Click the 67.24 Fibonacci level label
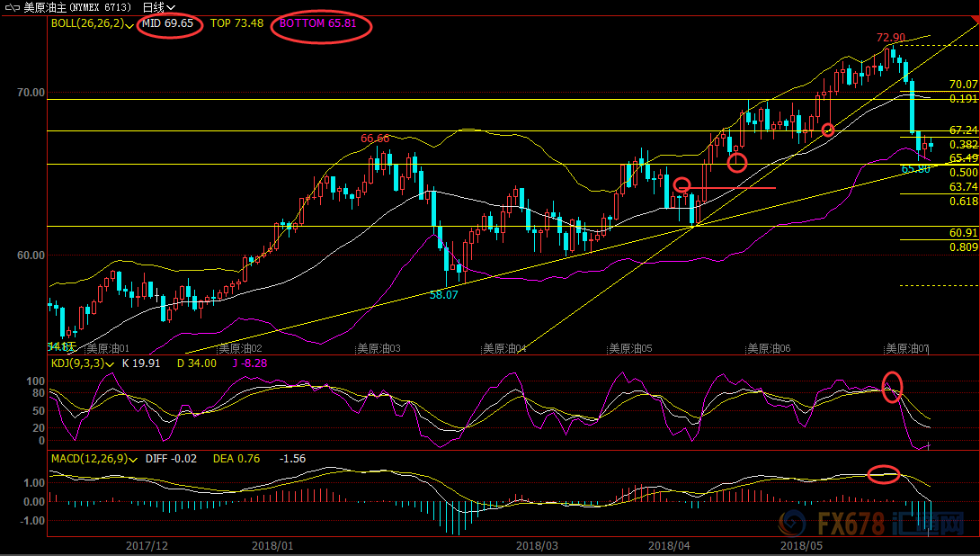Viewport: 980px width, 556px height. coord(963,130)
